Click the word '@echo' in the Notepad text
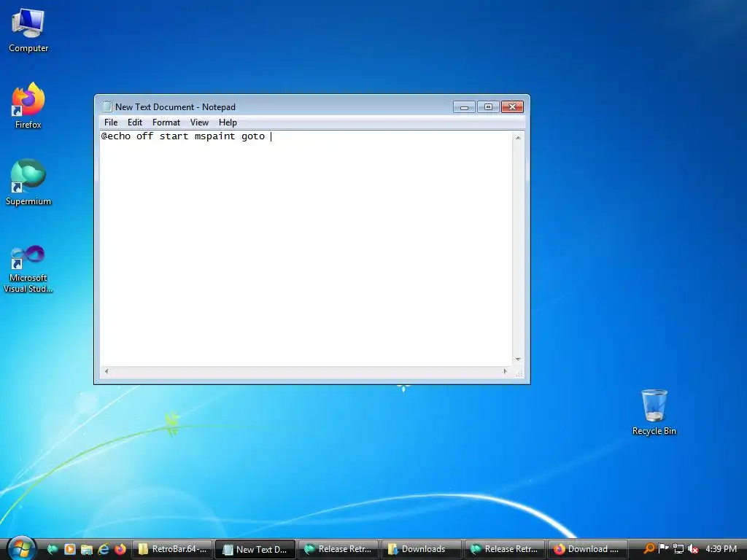747x560 pixels. [116, 136]
